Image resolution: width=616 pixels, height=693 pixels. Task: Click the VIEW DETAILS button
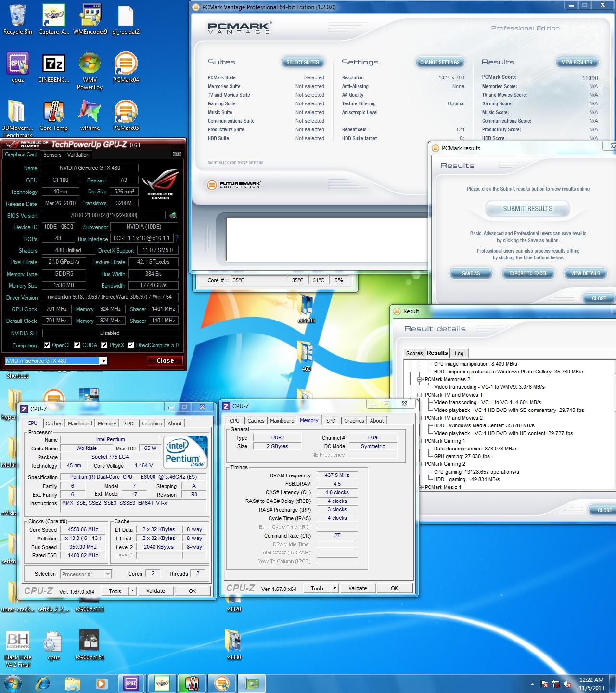coord(586,273)
